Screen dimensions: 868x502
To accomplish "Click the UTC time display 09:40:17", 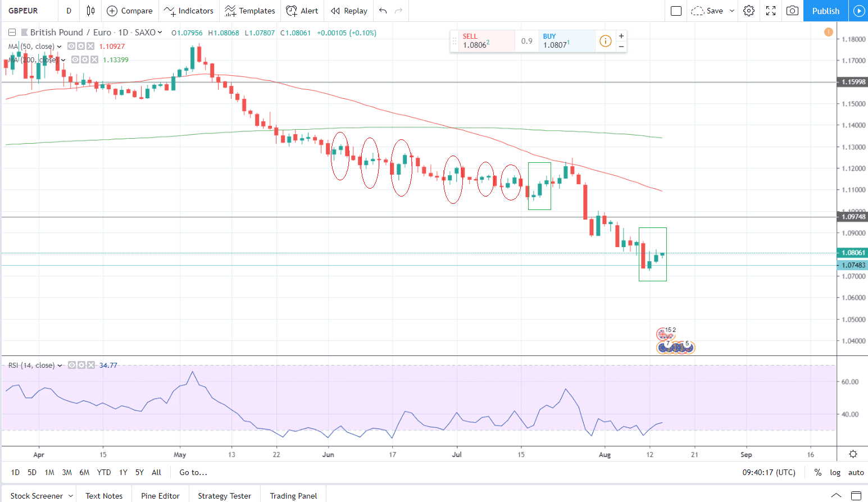I will [769, 472].
